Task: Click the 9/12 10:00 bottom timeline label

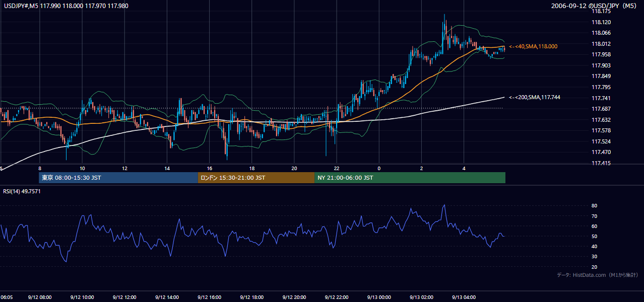Action: (82, 297)
